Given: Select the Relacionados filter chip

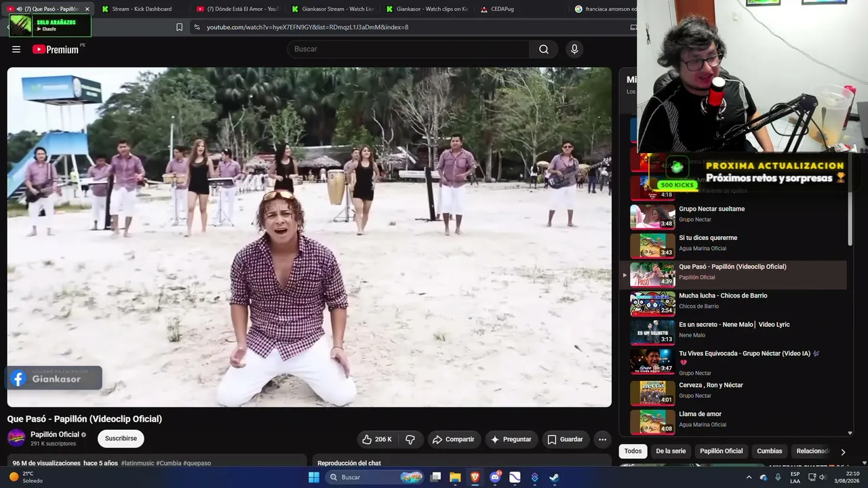Looking at the screenshot, I should [x=812, y=451].
